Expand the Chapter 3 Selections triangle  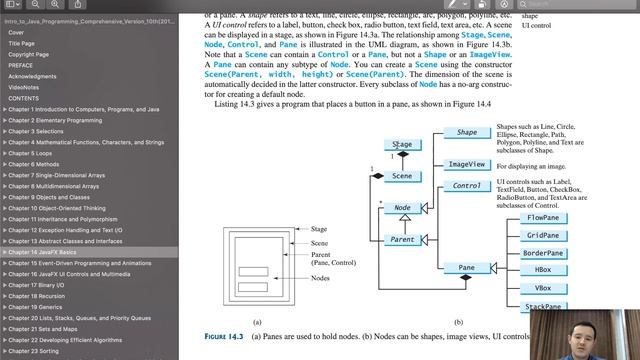4,131
